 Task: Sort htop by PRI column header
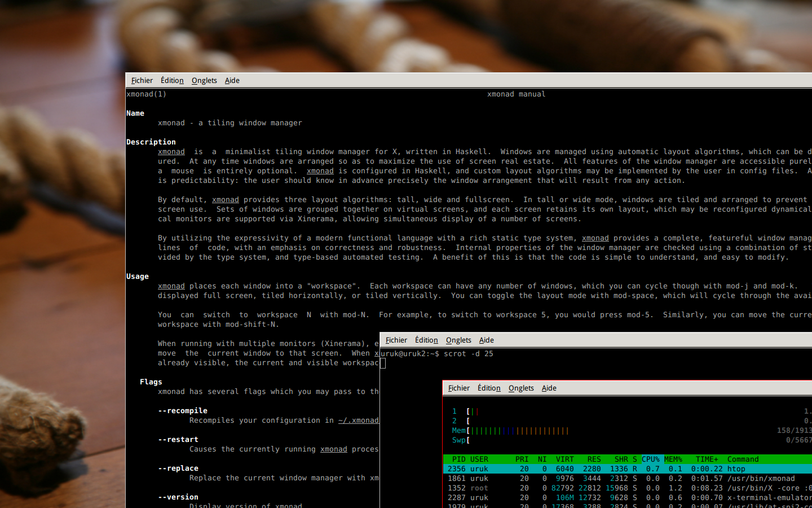pos(522,459)
